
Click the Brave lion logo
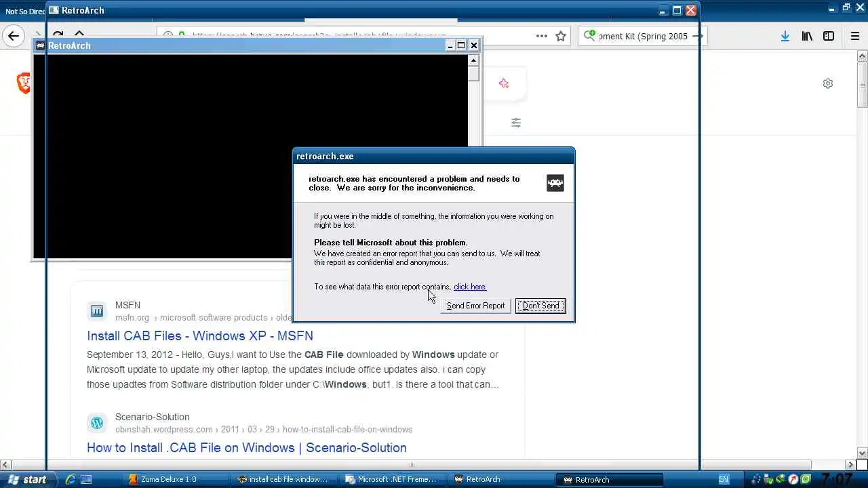pos(24,83)
